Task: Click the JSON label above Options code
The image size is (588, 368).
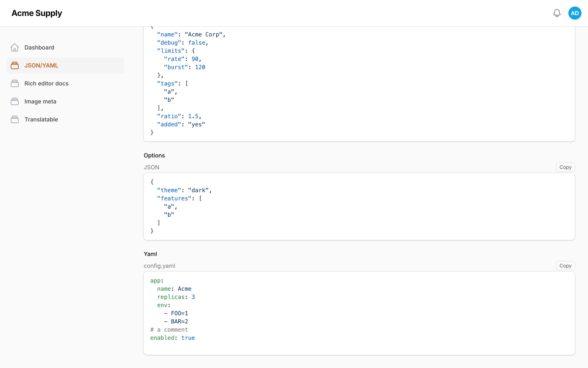Action: coord(152,167)
